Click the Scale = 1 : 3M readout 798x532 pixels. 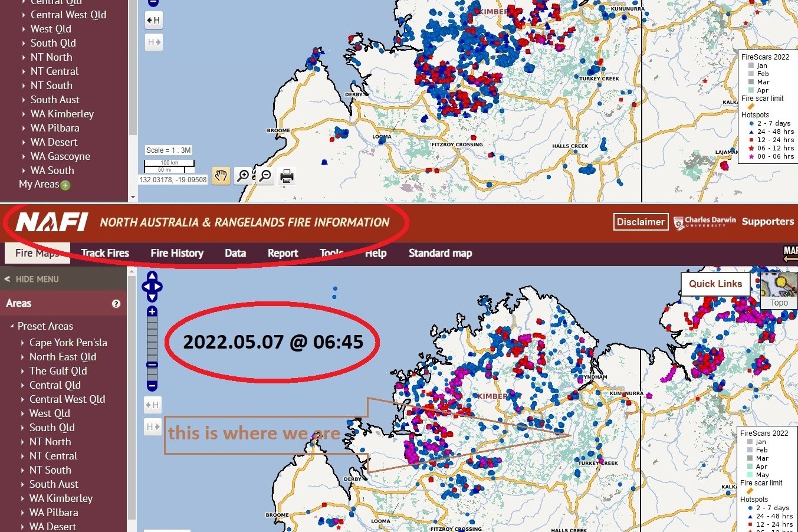coord(169,150)
